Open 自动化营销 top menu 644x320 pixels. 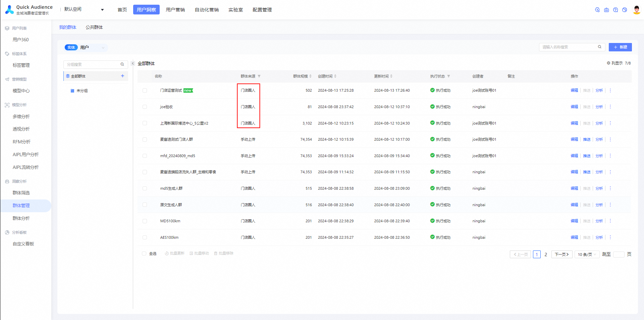point(207,10)
